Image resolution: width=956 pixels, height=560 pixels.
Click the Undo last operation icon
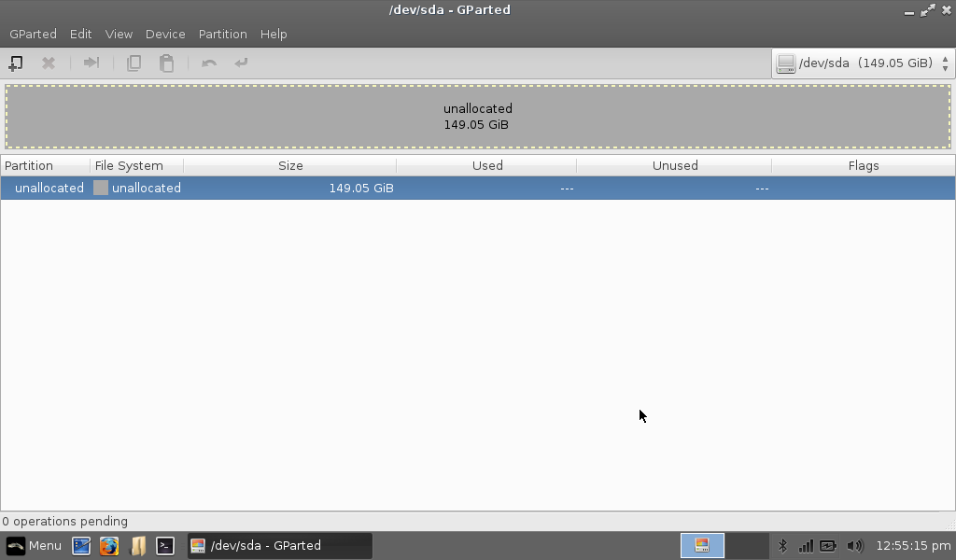coord(209,63)
